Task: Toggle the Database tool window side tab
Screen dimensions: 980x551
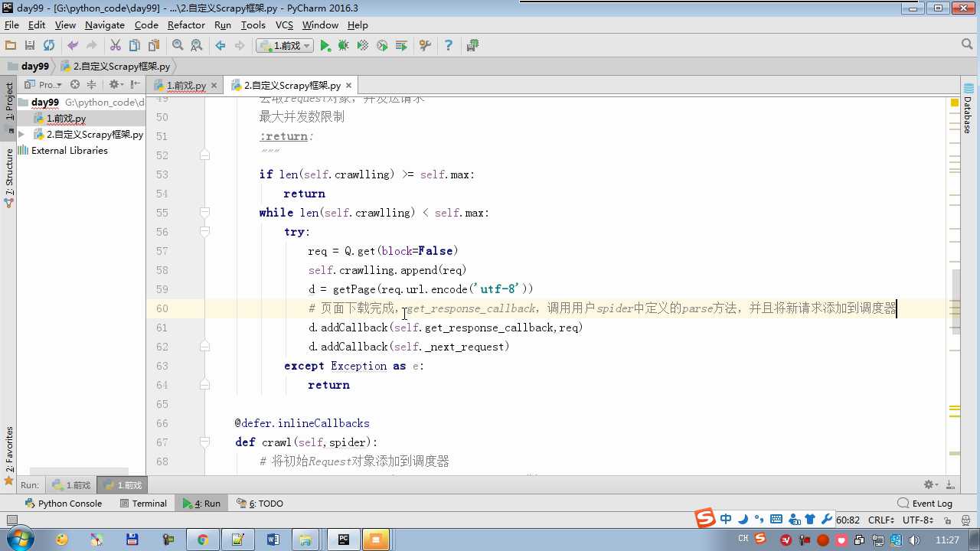Action: [969, 109]
